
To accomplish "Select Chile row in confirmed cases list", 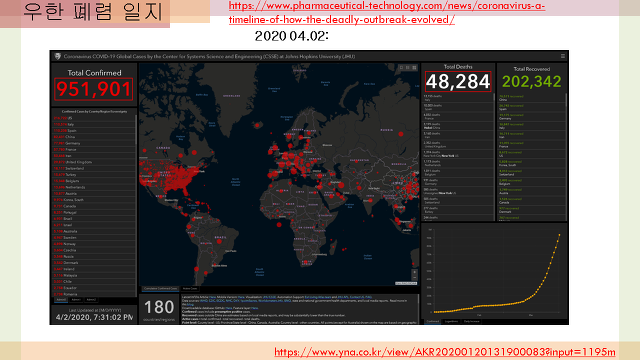I will coord(94,282).
